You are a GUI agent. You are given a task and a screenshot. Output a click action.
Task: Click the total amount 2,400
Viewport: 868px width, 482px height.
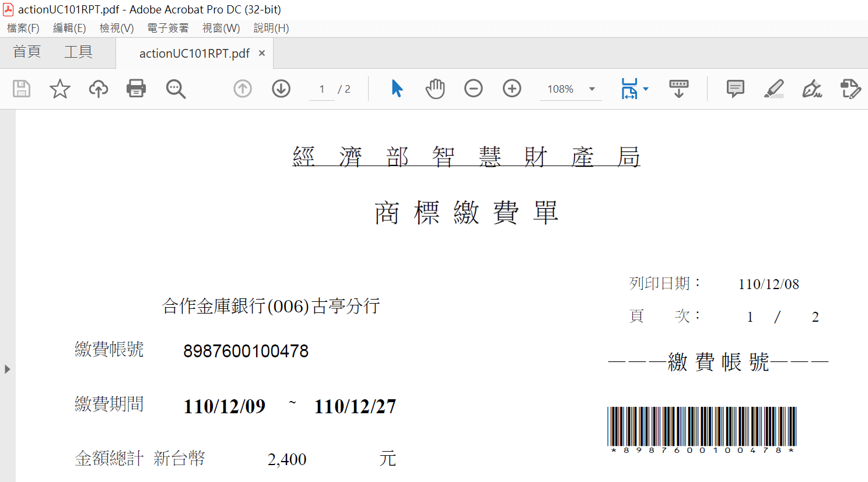pyautogui.click(x=287, y=459)
